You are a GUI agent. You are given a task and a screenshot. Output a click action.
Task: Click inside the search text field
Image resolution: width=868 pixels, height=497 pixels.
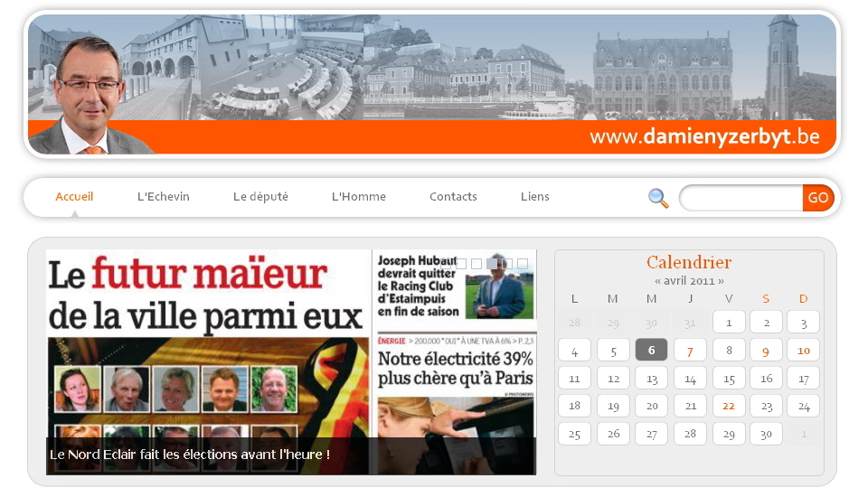coord(741,198)
